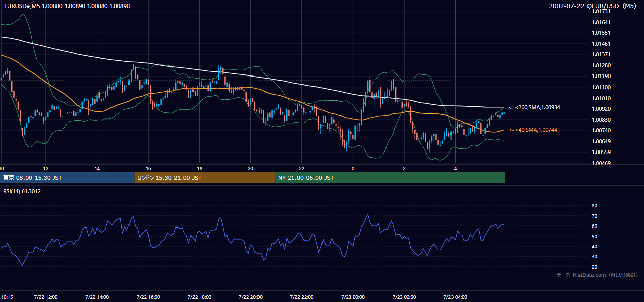Click price axis value 1.01371
Image resolution: width=644 pixels, height=302 pixels.
pos(602,54)
